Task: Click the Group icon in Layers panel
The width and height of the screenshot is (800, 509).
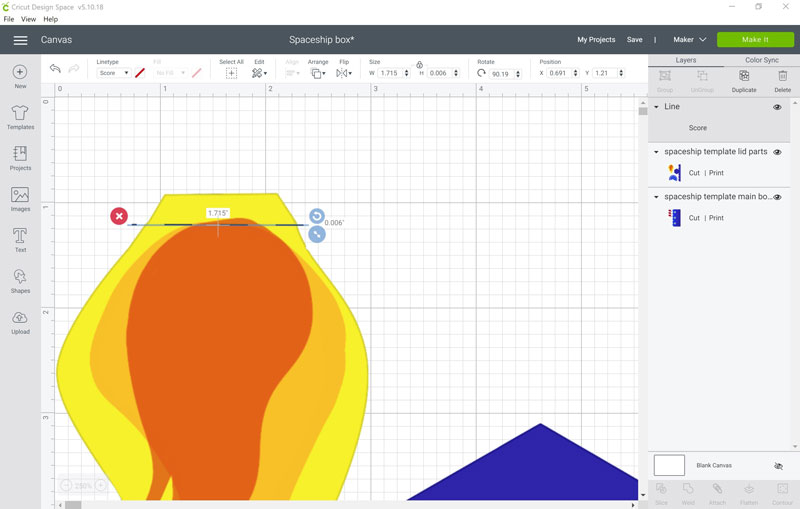Action: click(x=665, y=76)
